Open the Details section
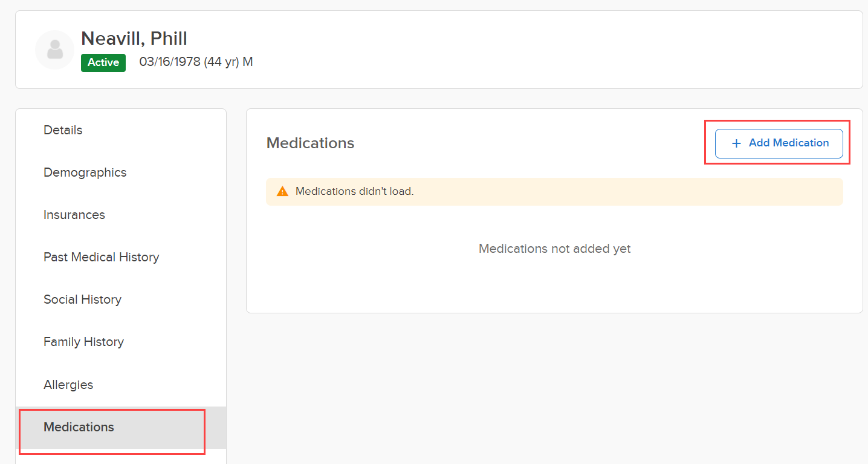This screenshot has height=464, width=868. 63,130
